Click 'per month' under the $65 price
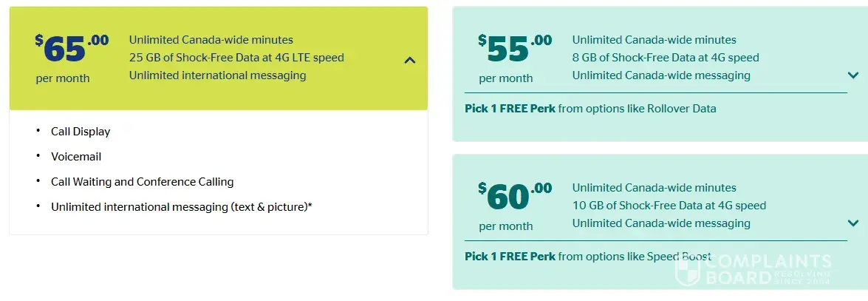868x301 pixels. 63,78
